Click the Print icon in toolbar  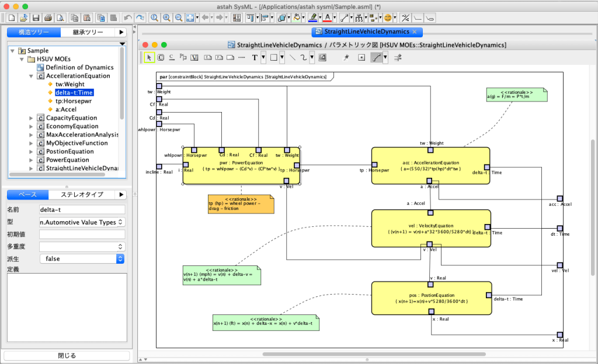pyautogui.click(x=48, y=18)
